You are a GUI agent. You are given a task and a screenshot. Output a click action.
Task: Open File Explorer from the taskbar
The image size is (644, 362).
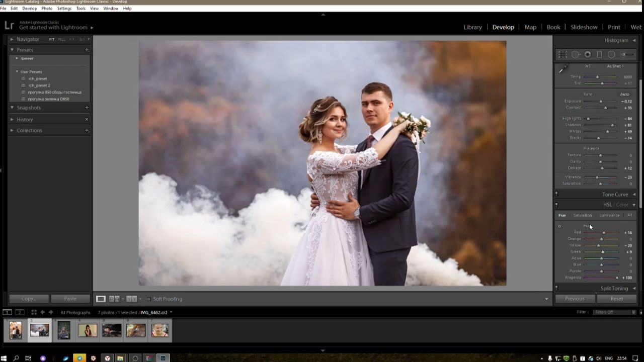click(120, 358)
